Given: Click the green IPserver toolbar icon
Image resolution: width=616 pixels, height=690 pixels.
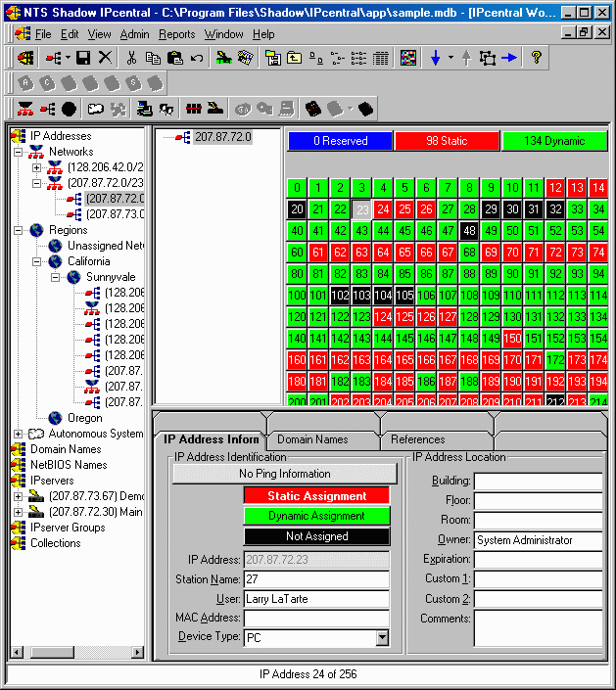Looking at the screenshot, I should pos(223,58).
